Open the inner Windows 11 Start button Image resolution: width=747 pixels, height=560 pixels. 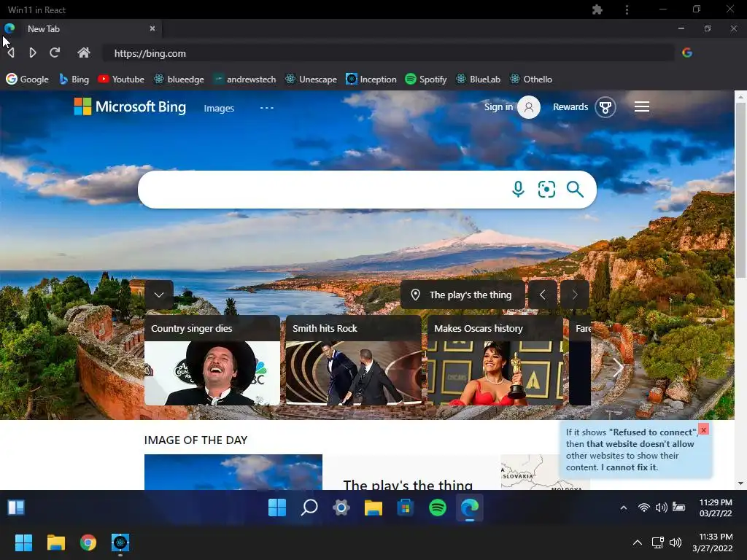point(277,507)
